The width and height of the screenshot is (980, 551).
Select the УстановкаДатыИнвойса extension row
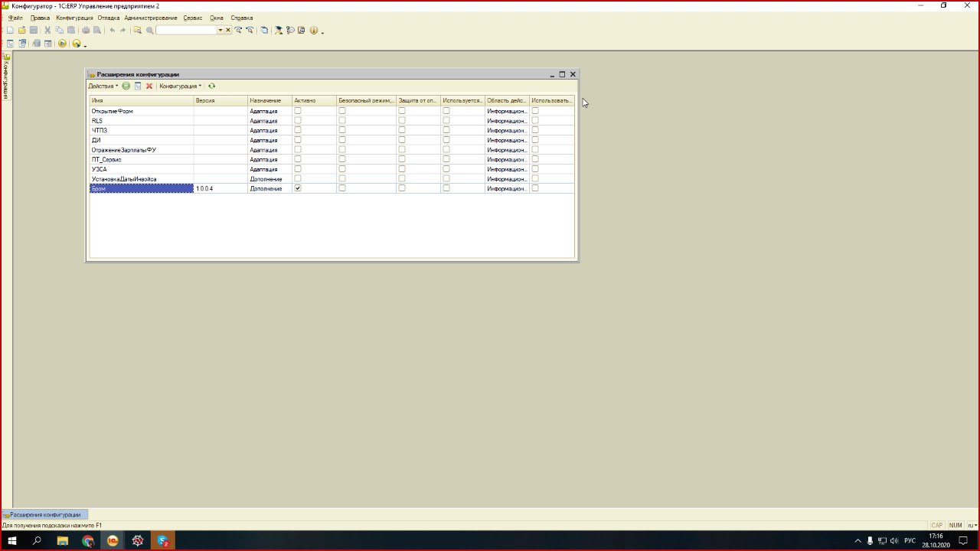point(332,178)
